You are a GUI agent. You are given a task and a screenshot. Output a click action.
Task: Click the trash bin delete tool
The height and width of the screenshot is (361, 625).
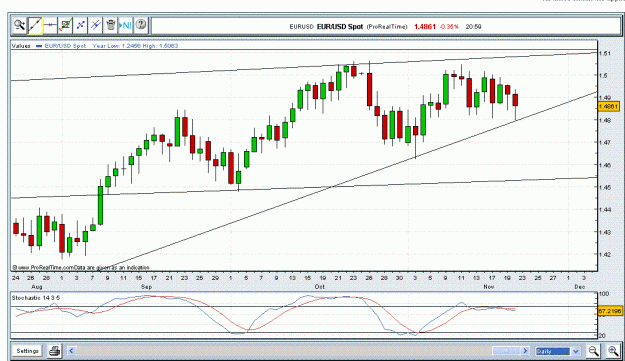point(111,26)
